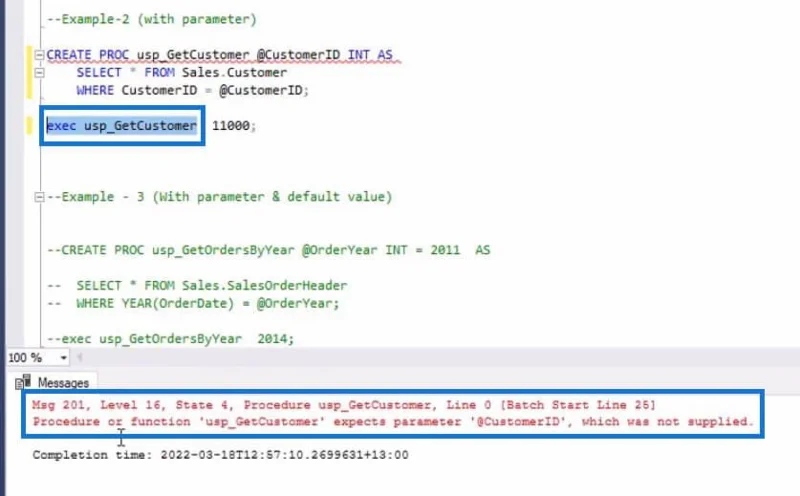Image resolution: width=800 pixels, height=496 pixels.
Task: Open the 100 % zoom dropdown
Action: (63, 358)
